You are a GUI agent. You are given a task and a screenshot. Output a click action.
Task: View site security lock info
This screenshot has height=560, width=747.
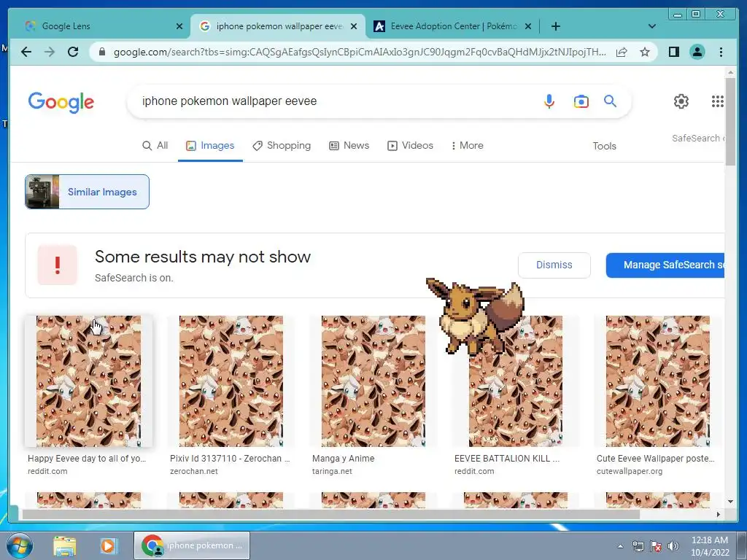102,52
